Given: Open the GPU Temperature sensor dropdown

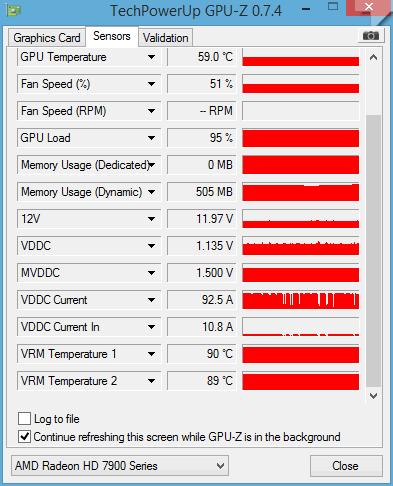Looking at the screenshot, I should click(151, 57).
